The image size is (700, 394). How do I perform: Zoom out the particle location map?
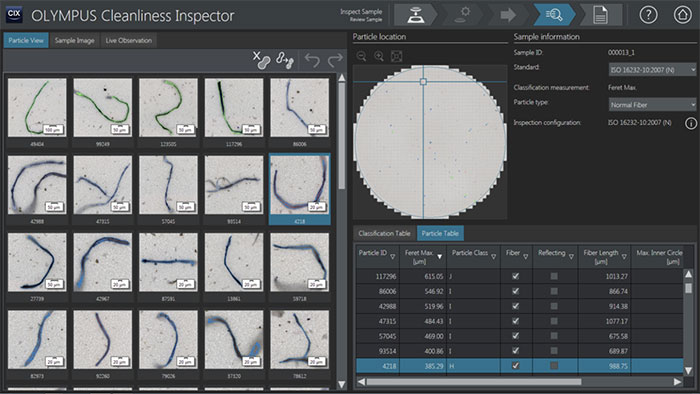(362, 56)
